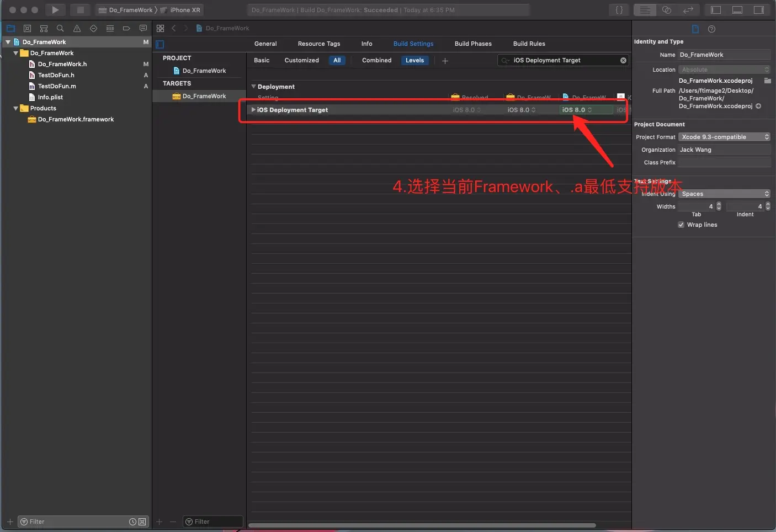Toggle the Inspectors pane visibility
This screenshot has height=532, width=776.
pyautogui.click(x=759, y=10)
